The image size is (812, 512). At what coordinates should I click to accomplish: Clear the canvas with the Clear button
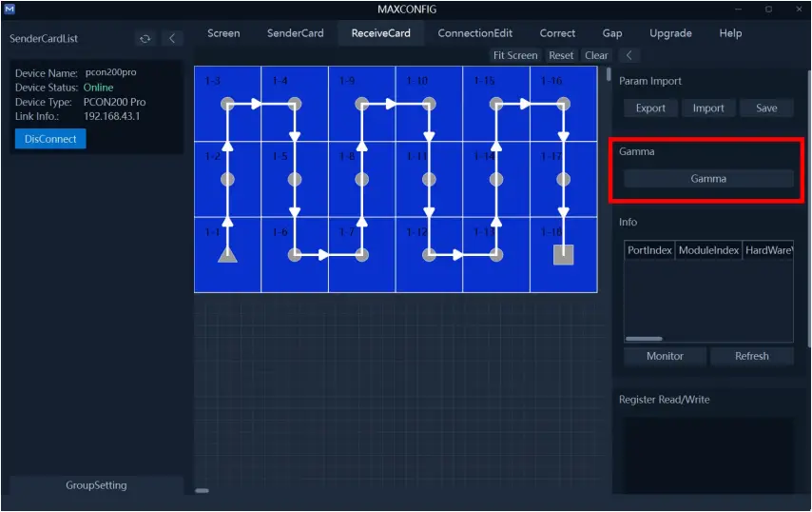point(596,55)
